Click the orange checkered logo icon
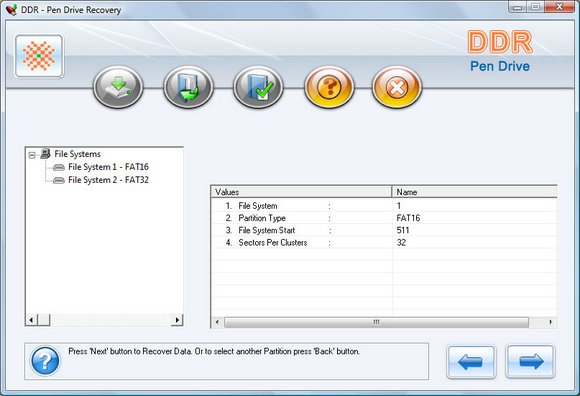This screenshot has width=580, height=396. (39, 56)
